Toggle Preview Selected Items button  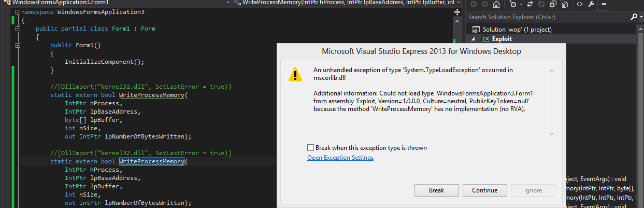[603, 4]
